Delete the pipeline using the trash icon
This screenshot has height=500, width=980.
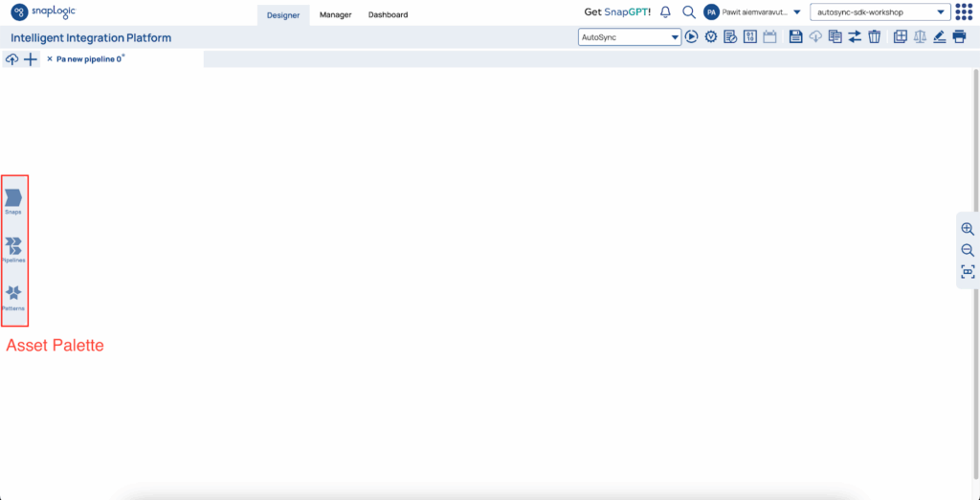(x=874, y=36)
